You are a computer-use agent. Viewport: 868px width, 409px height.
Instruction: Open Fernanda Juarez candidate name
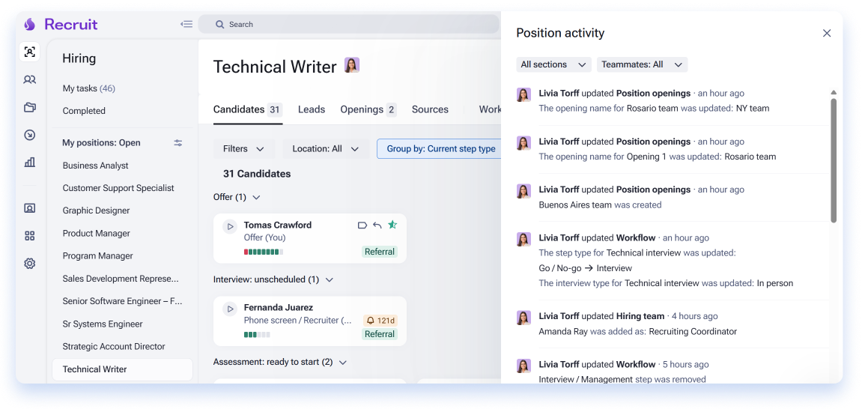pos(279,308)
